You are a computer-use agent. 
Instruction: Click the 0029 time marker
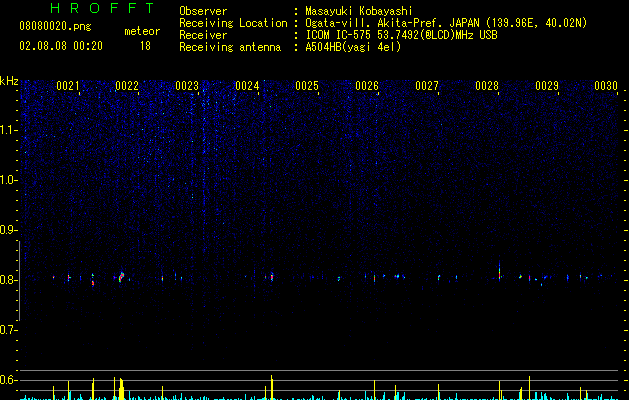(547, 86)
